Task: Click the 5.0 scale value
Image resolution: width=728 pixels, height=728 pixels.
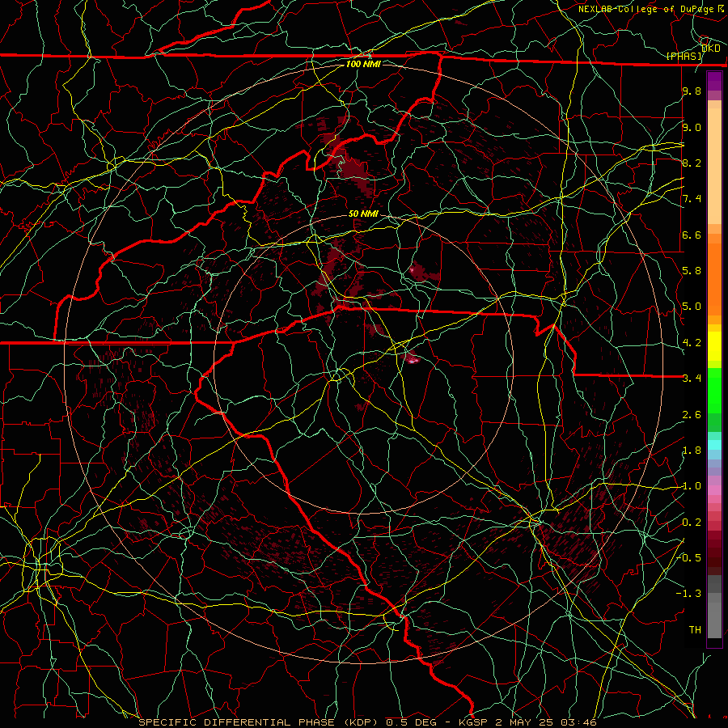Action: (x=692, y=307)
